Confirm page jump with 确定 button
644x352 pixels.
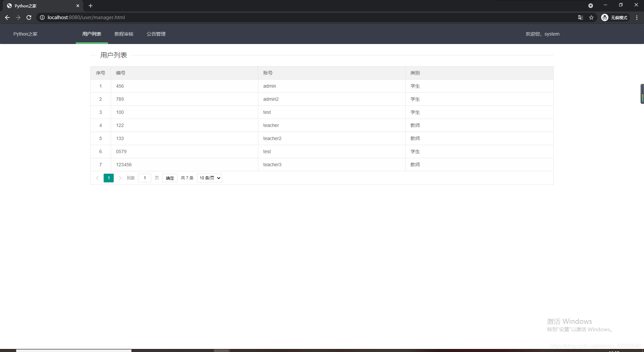click(170, 178)
